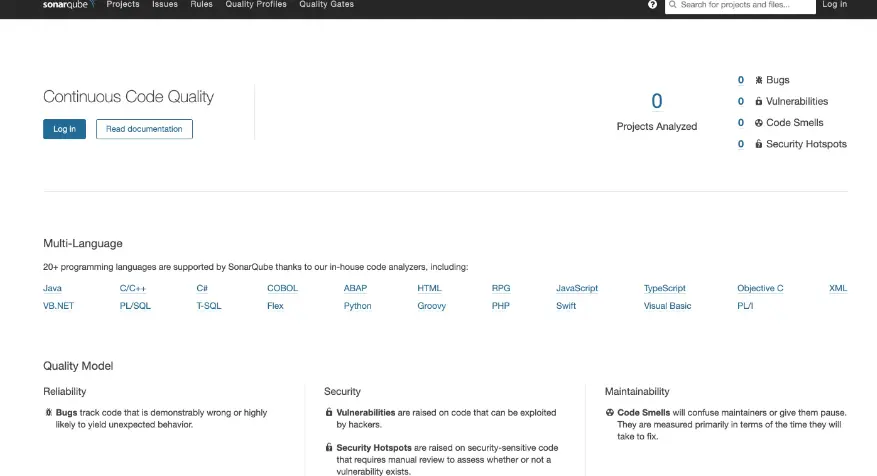Image resolution: width=877 pixels, height=476 pixels.
Task: Click Code Smells icon under Maintainability
Action: coord(610,412)
